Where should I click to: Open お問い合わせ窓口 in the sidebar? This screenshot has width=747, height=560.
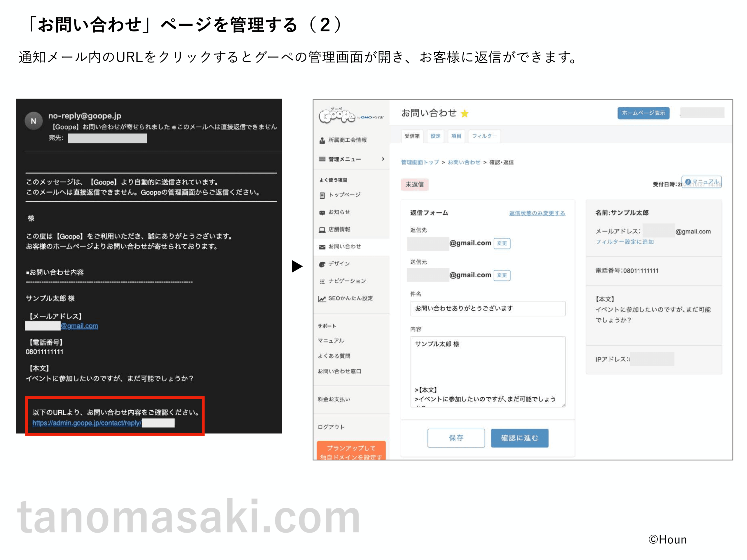click(339, 371)
